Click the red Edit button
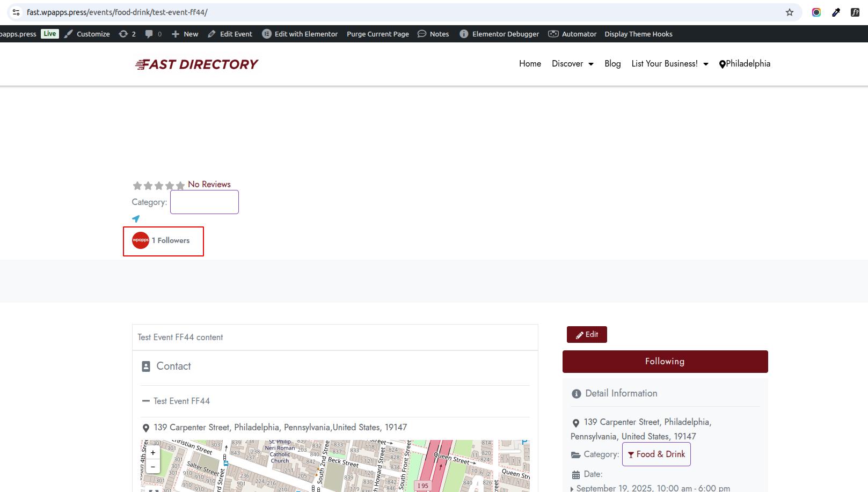The width and height of the screenshot is (868, 492). pyautogui.click(x=587, y=335)
